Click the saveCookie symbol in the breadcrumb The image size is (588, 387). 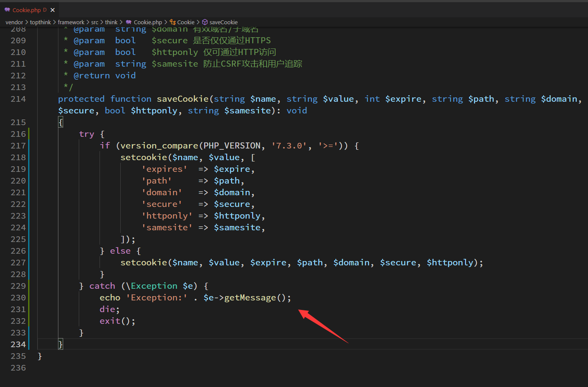(222, 22)
